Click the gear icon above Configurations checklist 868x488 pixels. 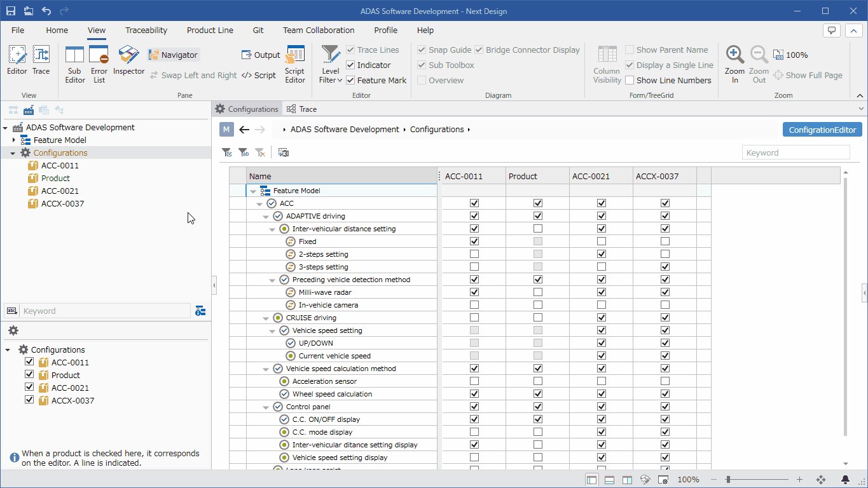pos(13,330)
